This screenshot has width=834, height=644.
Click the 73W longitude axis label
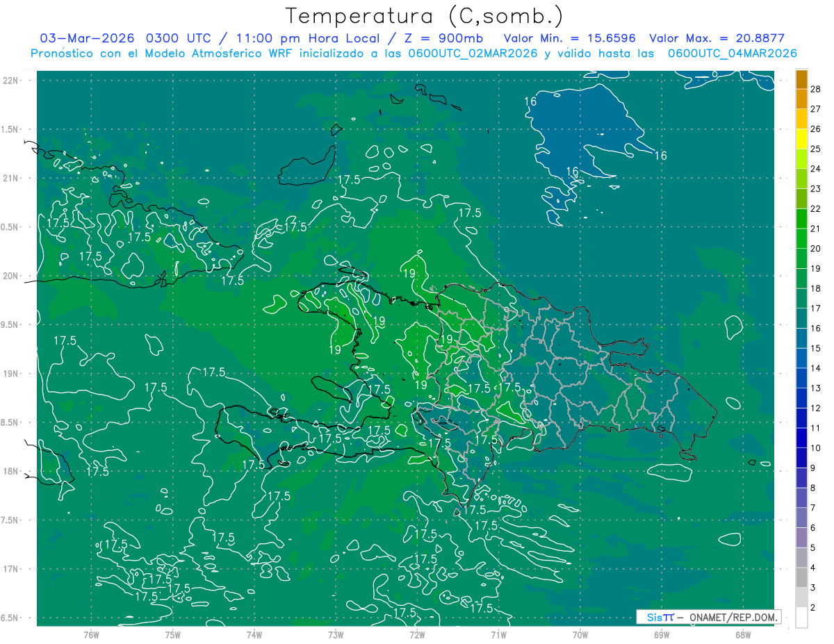pos(336,634)
